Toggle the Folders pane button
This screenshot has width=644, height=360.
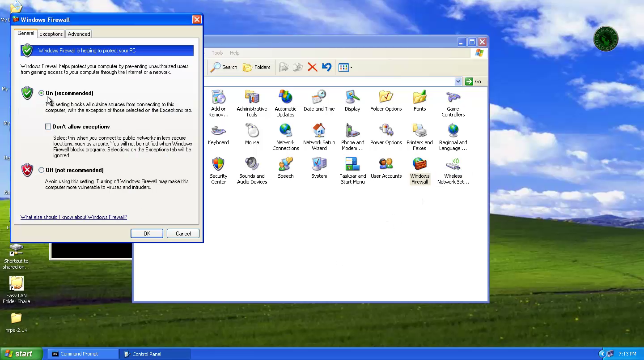pyautogui.click(x=257, y=67)
